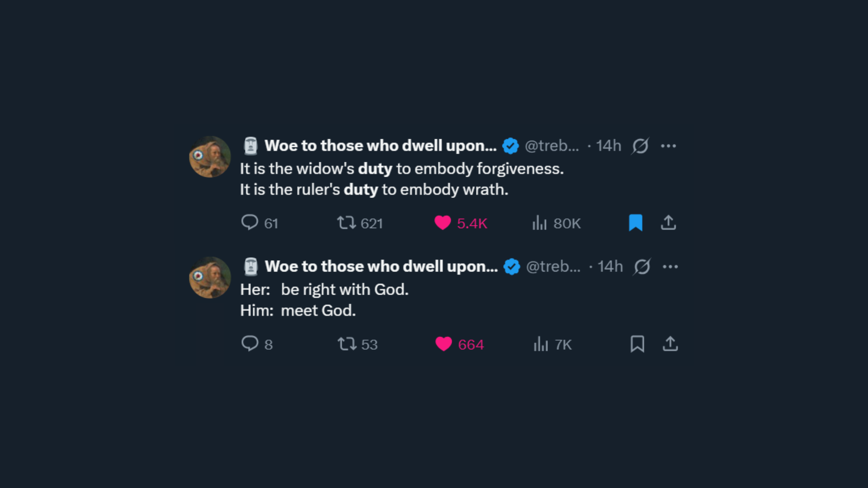Repost the tweet with 53 reposts
Screen dimensions: 868x488
point(358,344)
